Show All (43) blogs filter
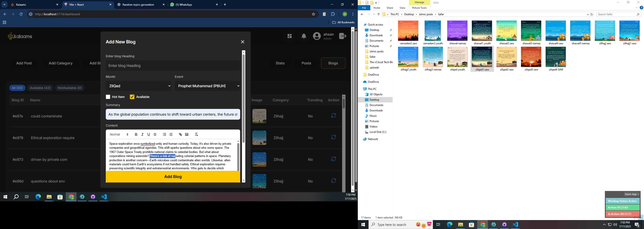Viewport: 644px width, 229px height. pos(17,88)
